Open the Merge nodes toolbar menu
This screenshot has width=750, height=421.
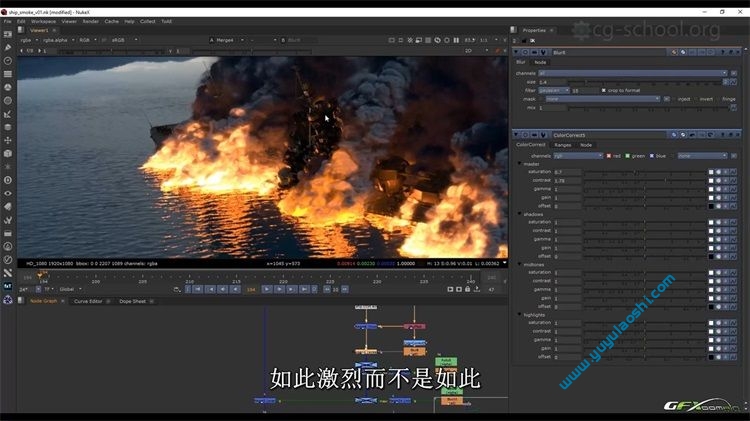[8, 127]
